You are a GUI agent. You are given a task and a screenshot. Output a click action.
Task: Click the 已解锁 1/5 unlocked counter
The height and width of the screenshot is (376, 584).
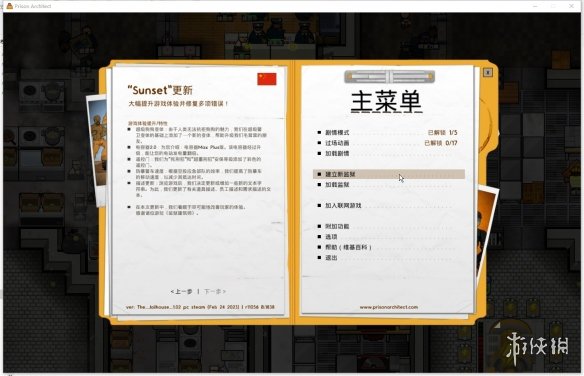coord(442,133)
